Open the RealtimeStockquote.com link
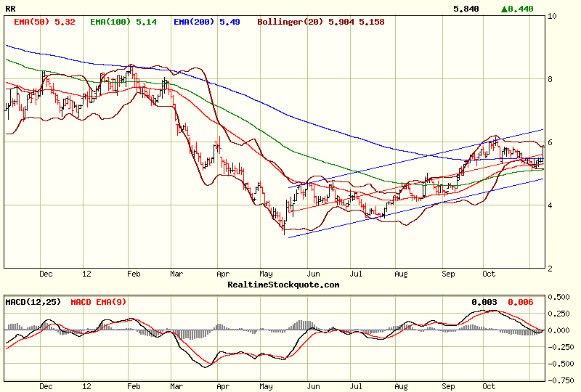Screen dimensions: 581x392 pos(283,285)
